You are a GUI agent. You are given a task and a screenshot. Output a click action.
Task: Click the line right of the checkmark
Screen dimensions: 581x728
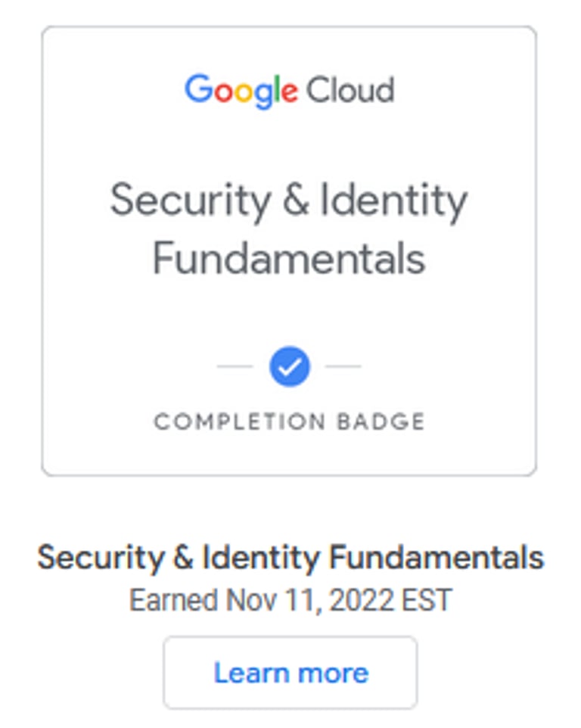coord(343,366)
